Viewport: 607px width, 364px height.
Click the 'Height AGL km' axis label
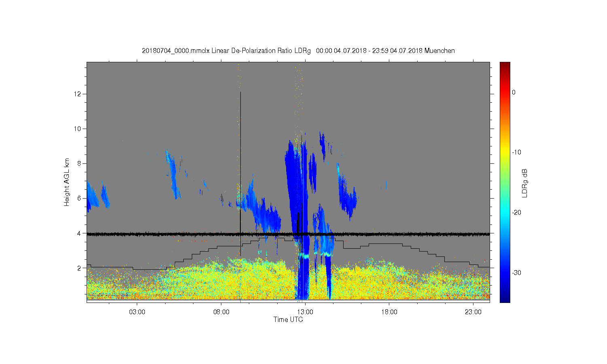click(67, 182)
